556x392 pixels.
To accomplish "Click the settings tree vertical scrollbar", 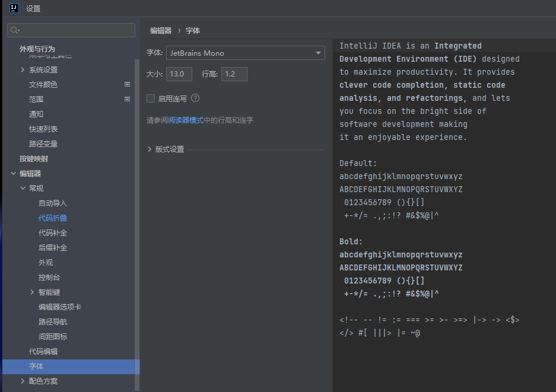I will tap(137, 225).
